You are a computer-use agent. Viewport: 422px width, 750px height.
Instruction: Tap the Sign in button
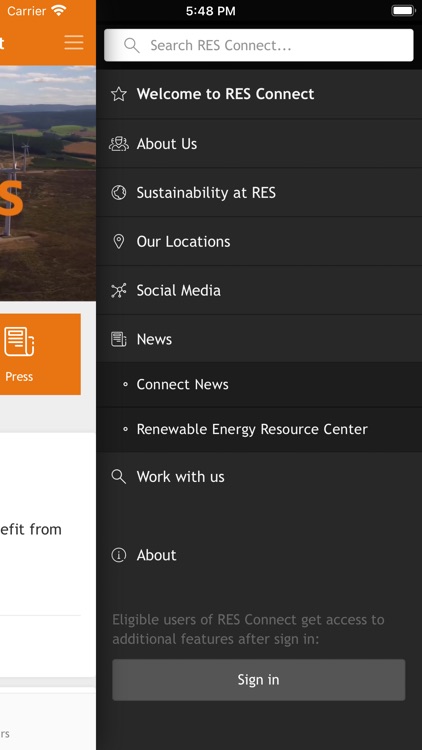click(x=259, y=680)
